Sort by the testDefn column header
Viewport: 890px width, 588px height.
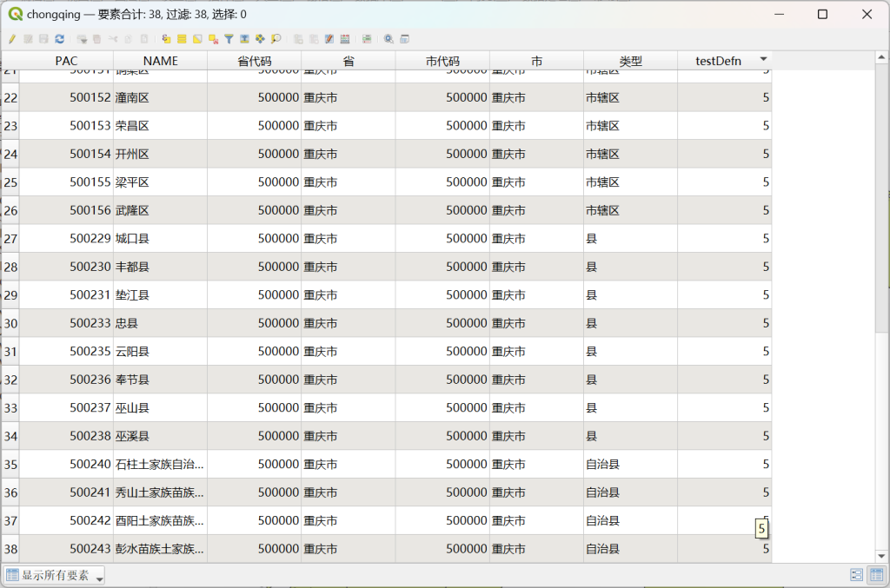(x=724, y=61)
